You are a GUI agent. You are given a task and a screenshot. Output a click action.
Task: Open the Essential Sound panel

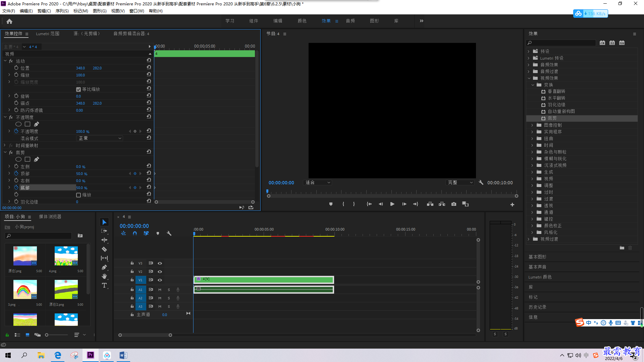click(537, 267)
